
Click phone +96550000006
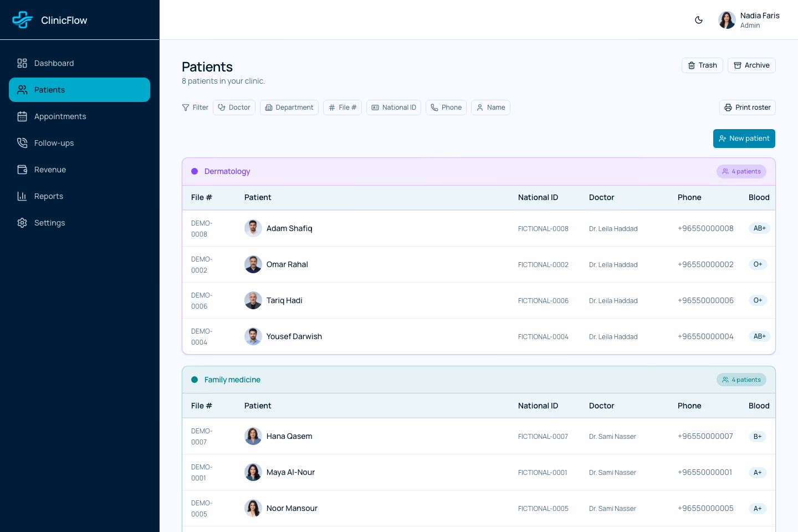click(x=705, y=300)
